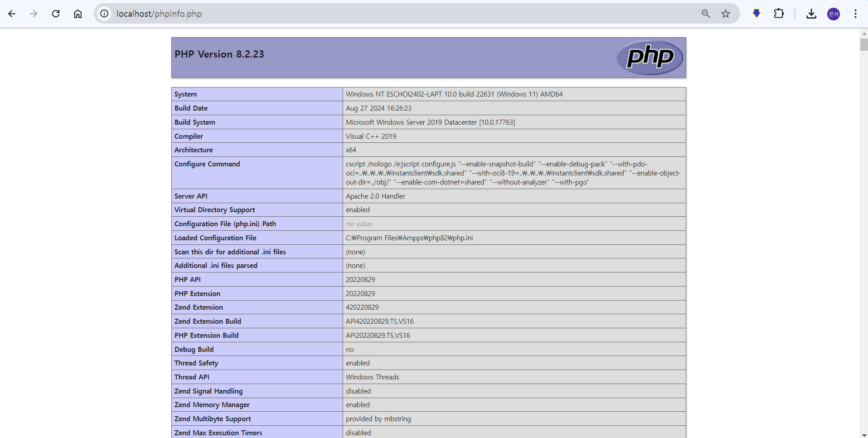The width and height of the screenshot is (868, 438).
Task: Open the zoom magnifier in address bar
Action: coord(706,14)
